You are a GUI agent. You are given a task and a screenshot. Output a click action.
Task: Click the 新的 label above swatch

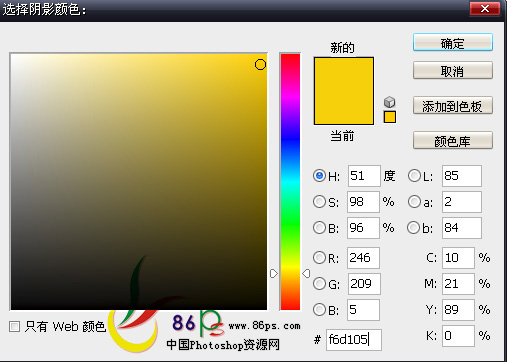[x=342, y=47]
